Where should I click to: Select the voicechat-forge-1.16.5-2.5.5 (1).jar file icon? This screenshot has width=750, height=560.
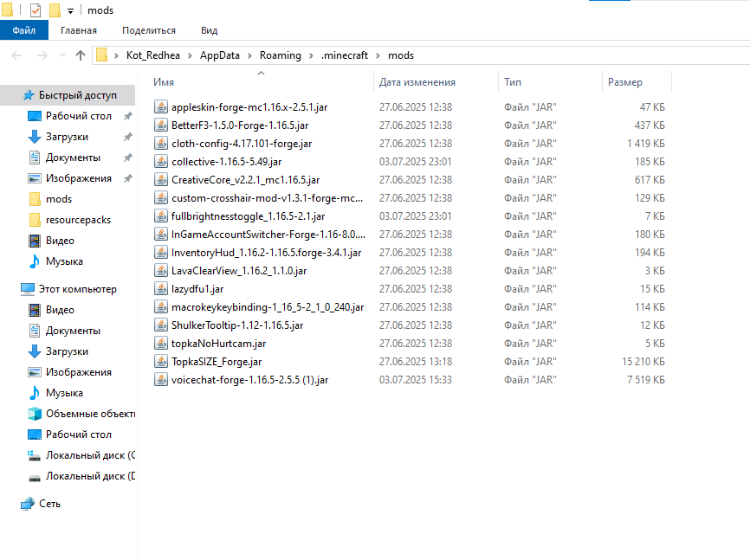pos(161,379)
